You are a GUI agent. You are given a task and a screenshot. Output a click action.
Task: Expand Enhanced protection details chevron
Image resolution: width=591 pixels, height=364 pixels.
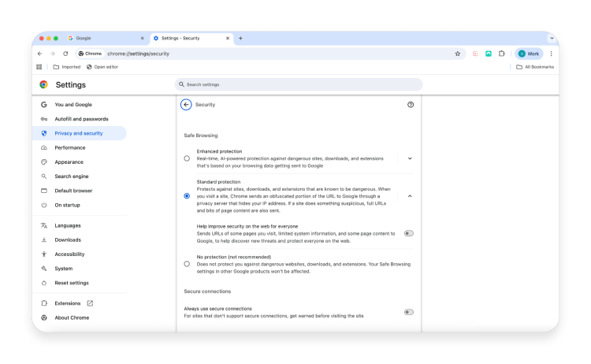click(410, 158)
